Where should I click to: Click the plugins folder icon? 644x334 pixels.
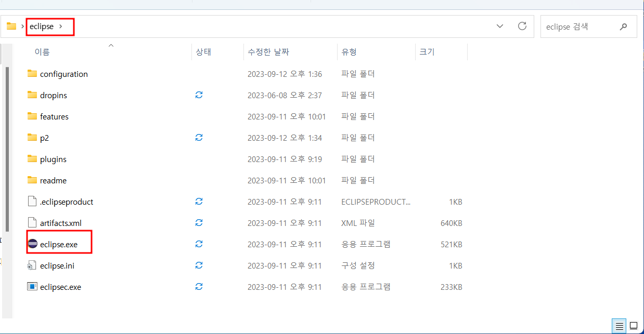point(32,159)
